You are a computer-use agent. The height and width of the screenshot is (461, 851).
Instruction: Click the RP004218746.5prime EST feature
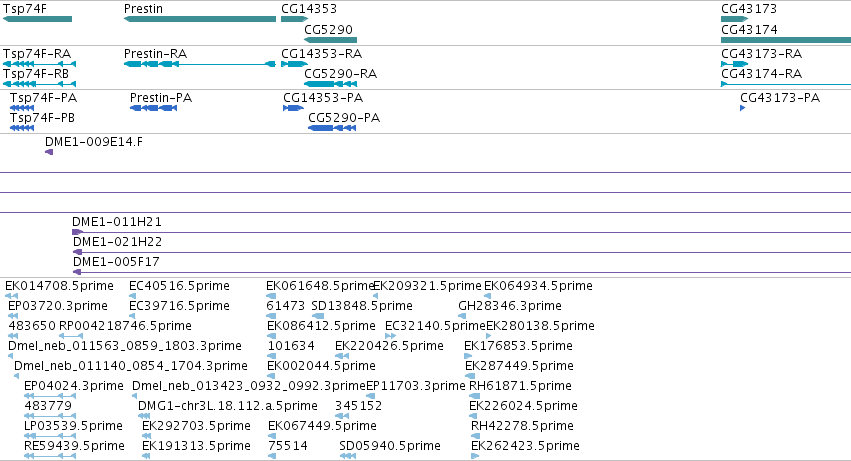pos(71,336)
